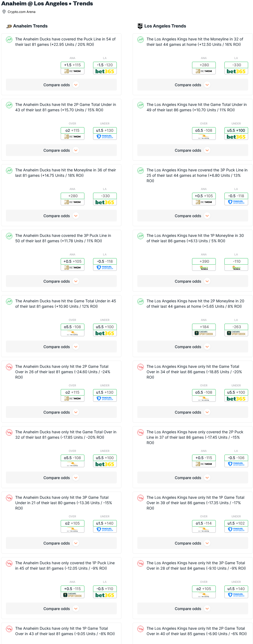
Task: Select the -263 LA 2P Moneyline odds
Action: tap(236, 327)
